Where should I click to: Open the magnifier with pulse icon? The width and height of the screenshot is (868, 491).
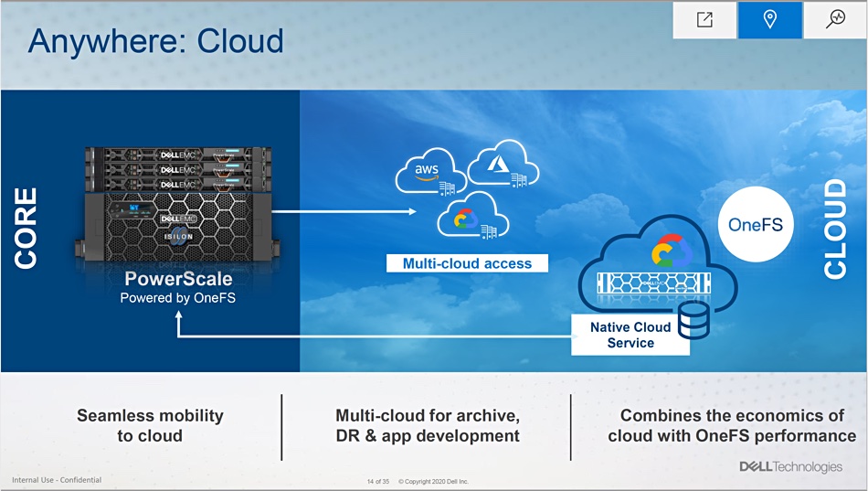[x=835, y=20]
